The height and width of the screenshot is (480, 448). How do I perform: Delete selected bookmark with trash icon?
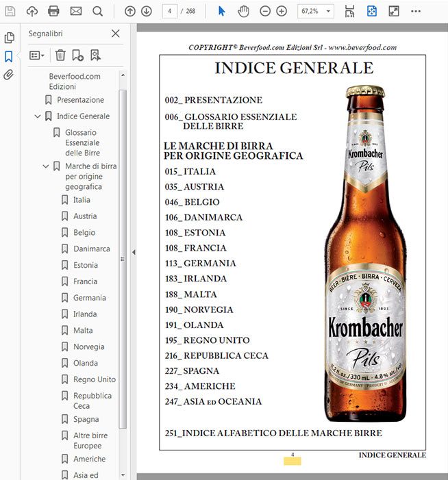click(60, 55)
